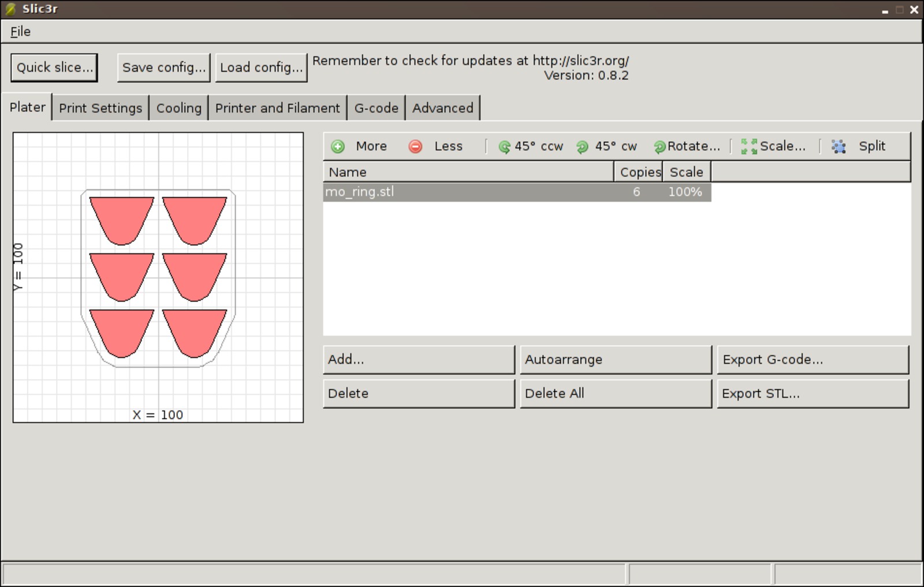Click the Slic3r title bar app icon
924x587 pixels.
[x=10, y=9]
